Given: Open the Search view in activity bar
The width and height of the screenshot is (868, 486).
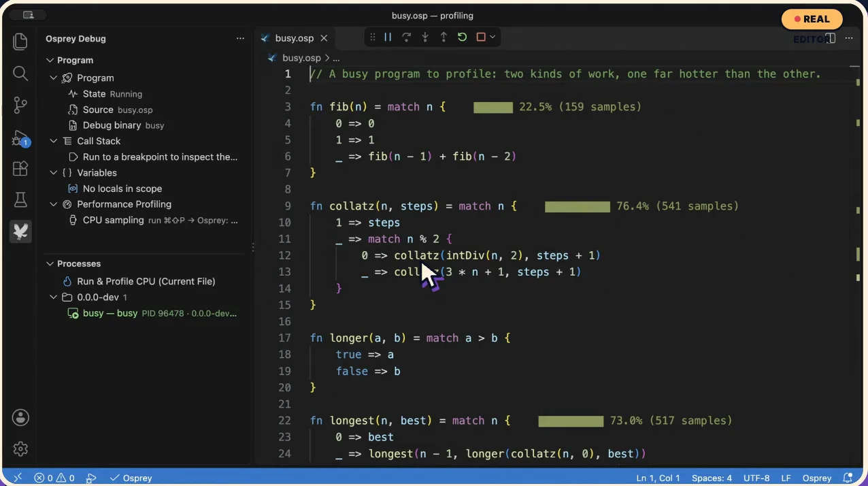Looking at the screenshot, I should click(20, 74).
